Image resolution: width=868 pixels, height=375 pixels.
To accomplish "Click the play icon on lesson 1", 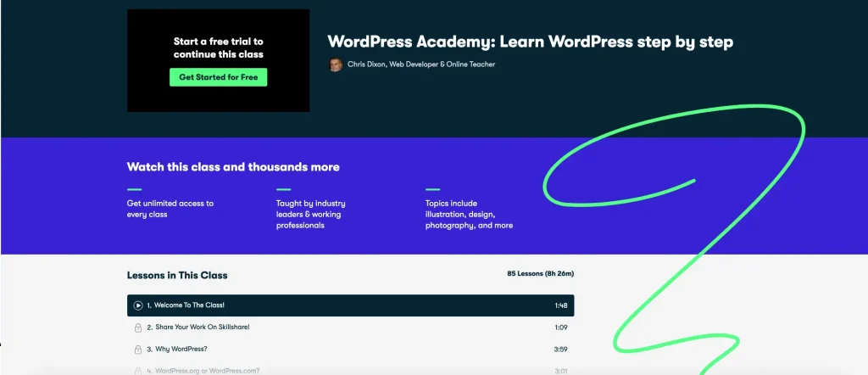I will click(138, 305).
